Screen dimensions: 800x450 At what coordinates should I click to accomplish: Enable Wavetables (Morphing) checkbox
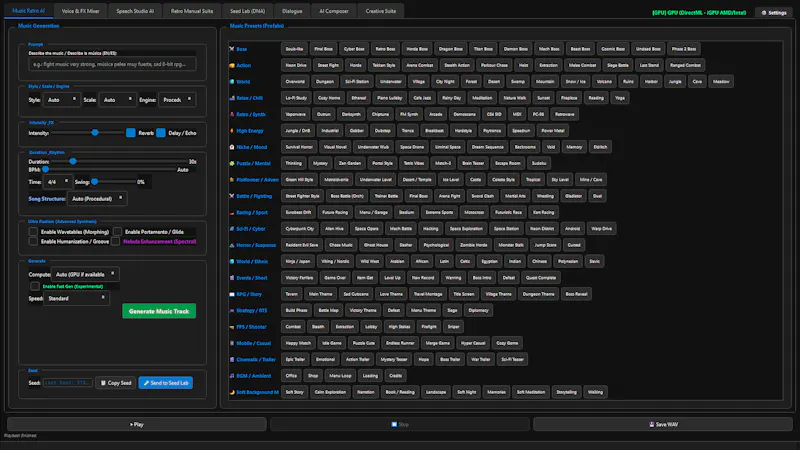33,232
